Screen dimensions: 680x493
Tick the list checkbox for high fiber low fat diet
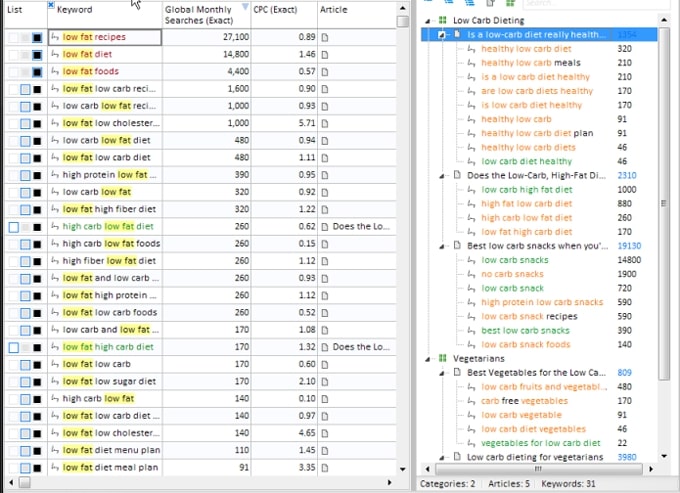[25, 261]
